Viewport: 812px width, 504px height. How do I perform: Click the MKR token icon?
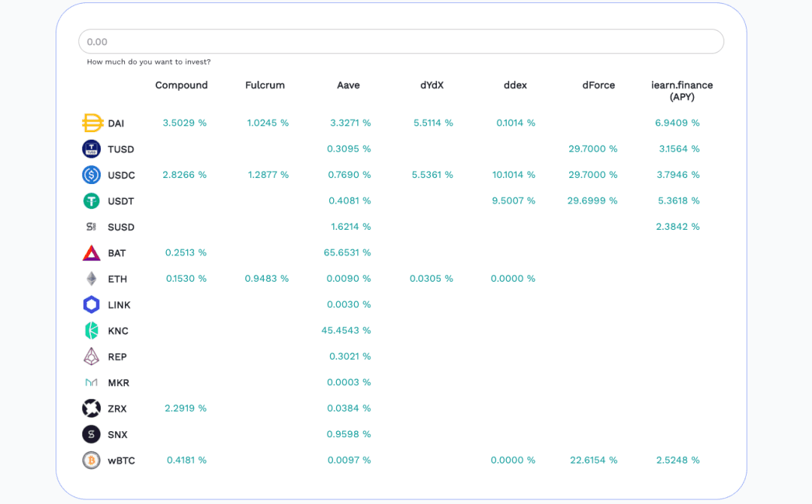[91, 382]
